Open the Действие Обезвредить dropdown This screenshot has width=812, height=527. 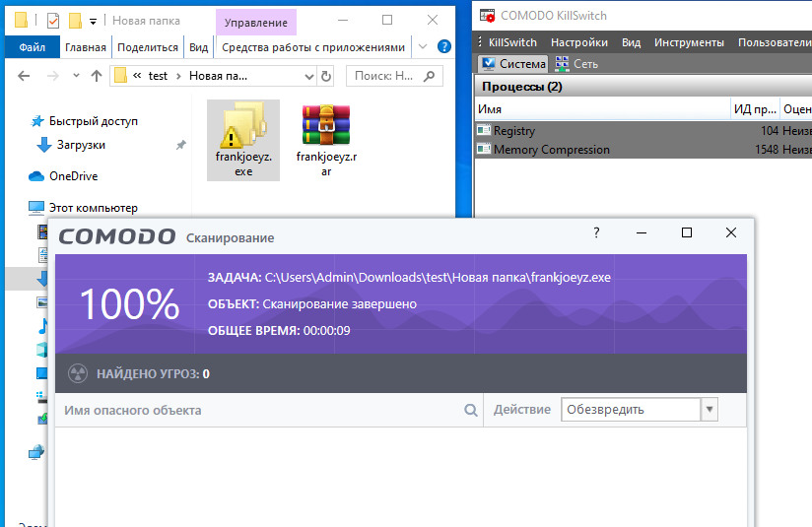639,410
